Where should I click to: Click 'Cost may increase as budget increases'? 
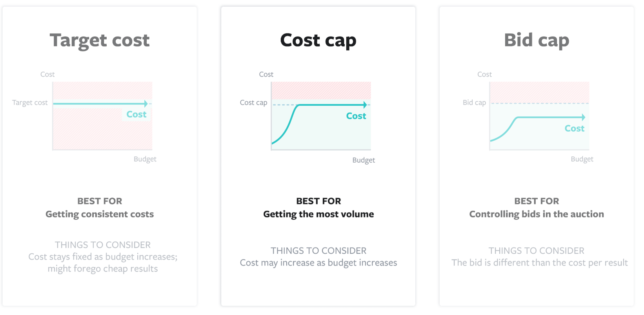click(318, 263)
